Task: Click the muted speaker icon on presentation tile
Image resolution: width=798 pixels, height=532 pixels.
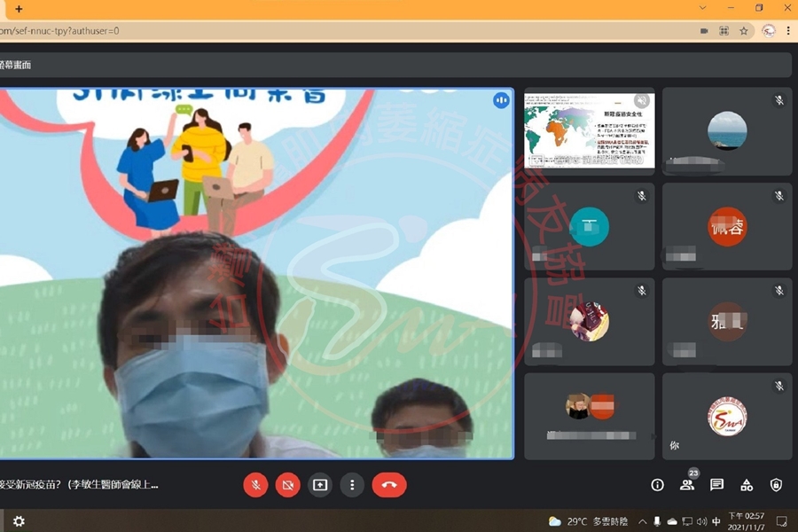Action: (642, 101)
